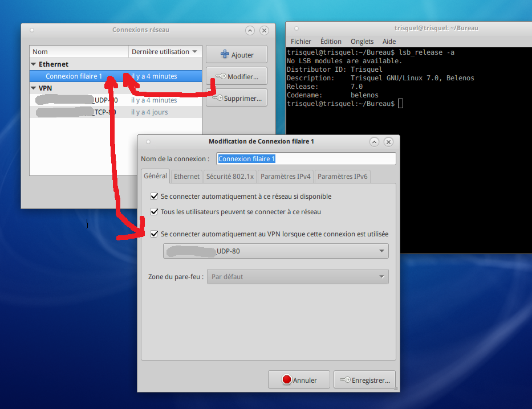Viewport: 532px width, 409px height.
Task: Open the Paramètres IPv6 tab
Action: pos(342,177)
